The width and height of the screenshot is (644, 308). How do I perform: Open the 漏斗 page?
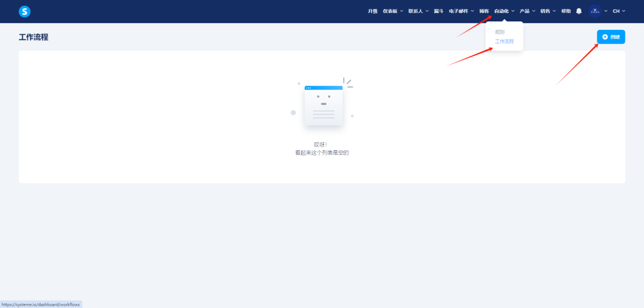[x=439, y=11]
